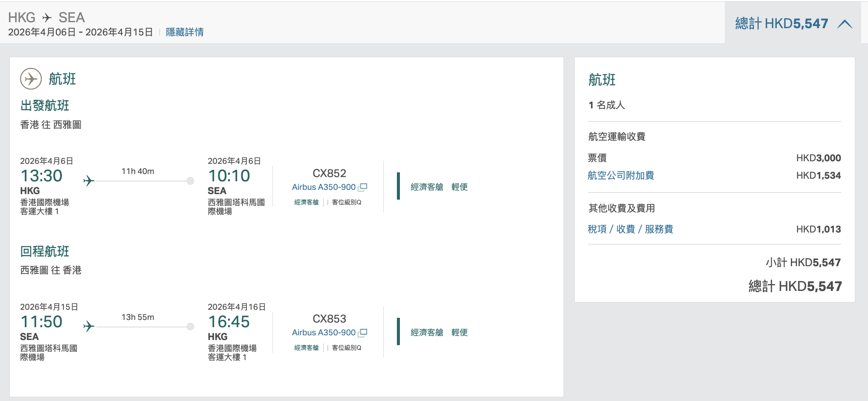868x401 pixels.
Task: Click the 11h 40m duration text
Action: (138, 171)
